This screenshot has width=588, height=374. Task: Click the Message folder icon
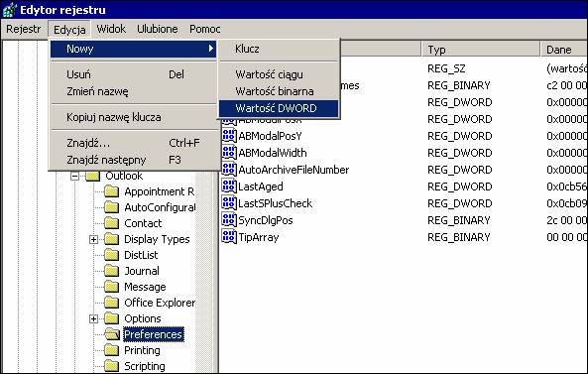[111, 287]
